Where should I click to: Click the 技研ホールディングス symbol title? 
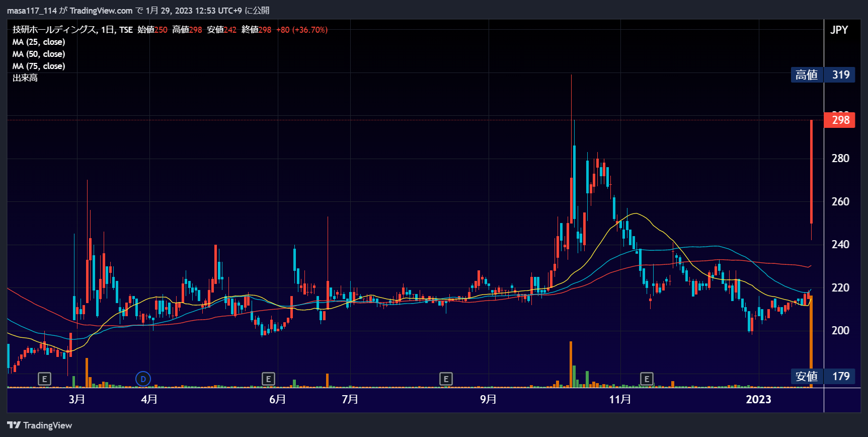tap(54, 30)
